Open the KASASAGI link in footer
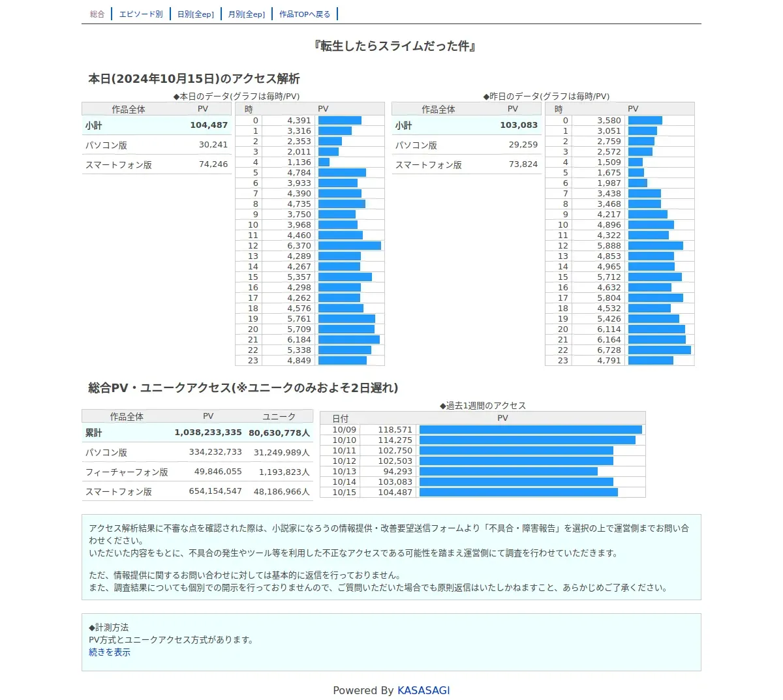The height and width of the screenshot is (700, 783). click(x=423, y=690)
